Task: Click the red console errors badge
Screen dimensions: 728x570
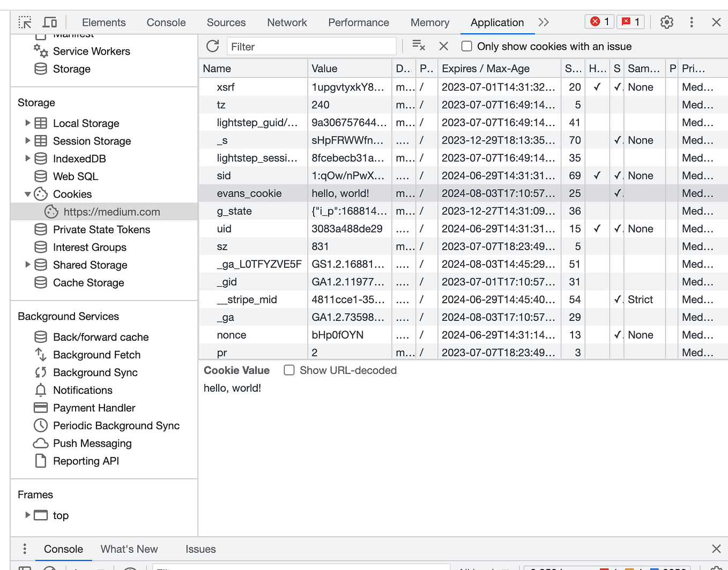Action: click(x=599, y=22)
